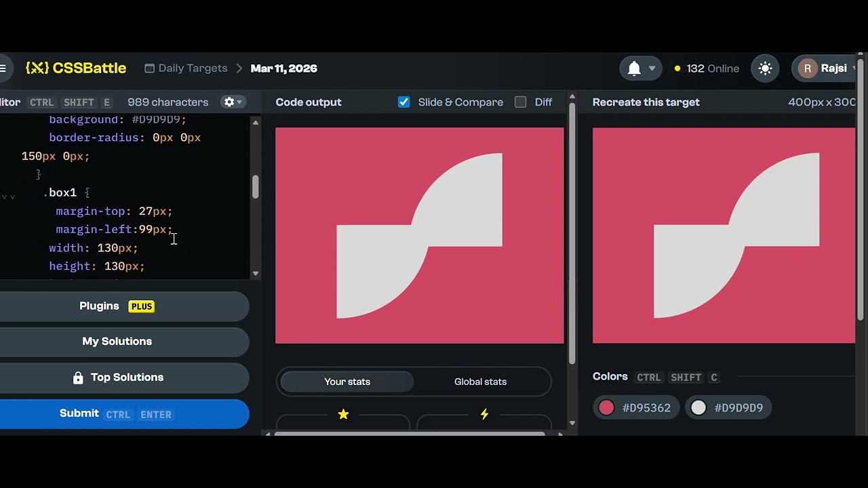Image resolution: width=868 pixels, height=488 pixels.
Task: Expand the dropdown arrow beside the bell
Action: pos(652,68)
